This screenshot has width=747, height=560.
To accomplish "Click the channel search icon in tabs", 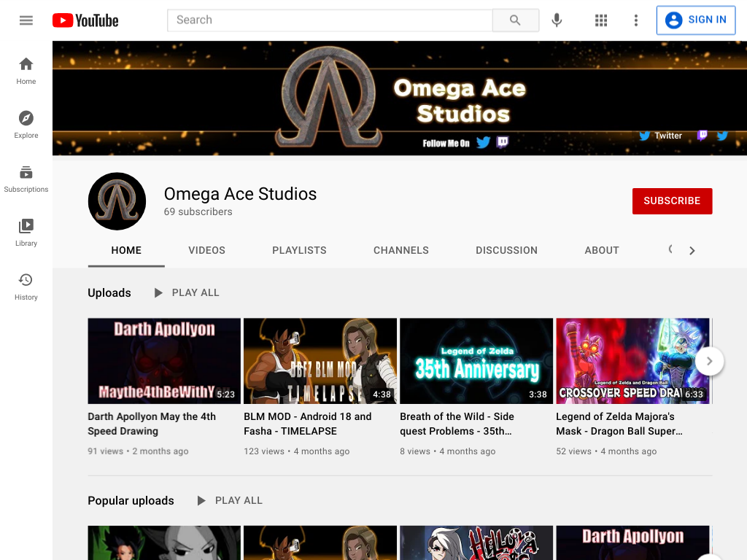I will 671,249.
